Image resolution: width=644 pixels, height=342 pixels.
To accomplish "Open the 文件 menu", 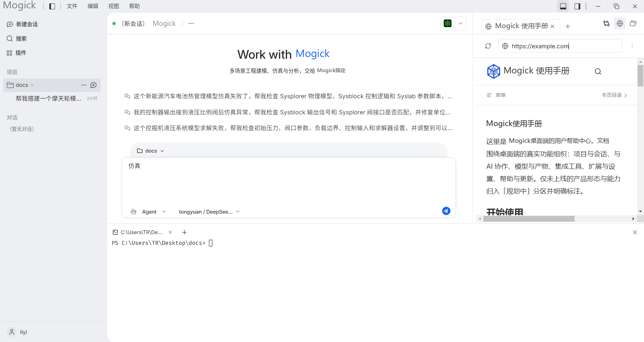I will point(72,6).
